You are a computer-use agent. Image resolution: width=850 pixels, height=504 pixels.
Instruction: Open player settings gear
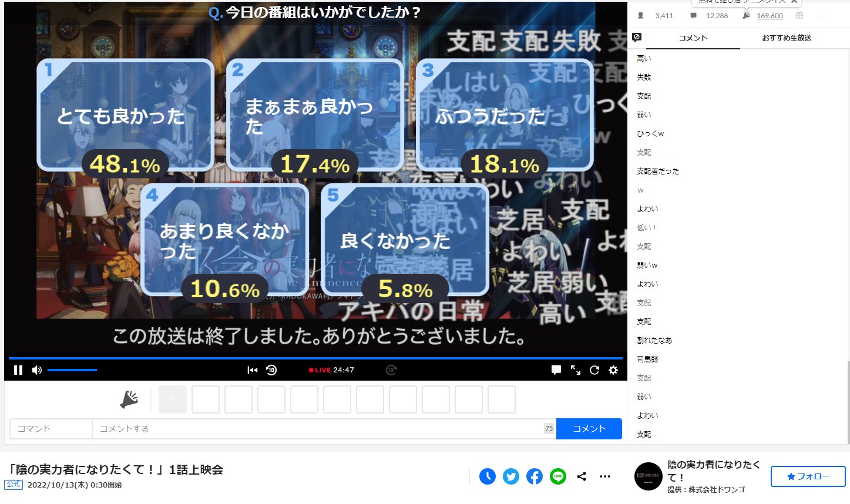(613, 370)
